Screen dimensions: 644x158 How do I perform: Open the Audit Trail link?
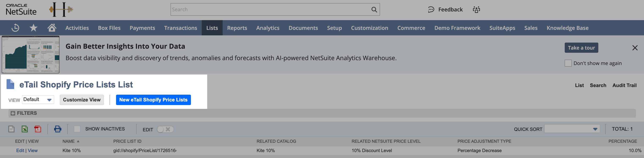(x=625, y=85)
